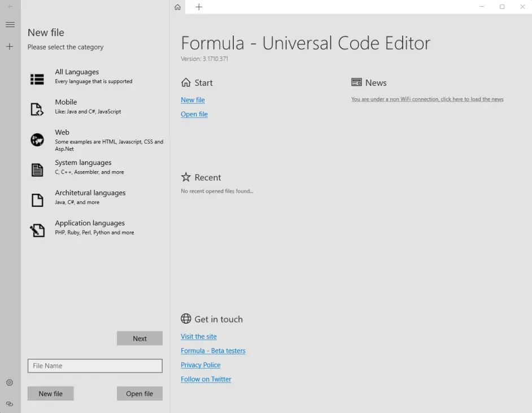This screenshot has width=532, height=413.
Task: Click the plus icon in left sidebar
Action: [10, 46]
